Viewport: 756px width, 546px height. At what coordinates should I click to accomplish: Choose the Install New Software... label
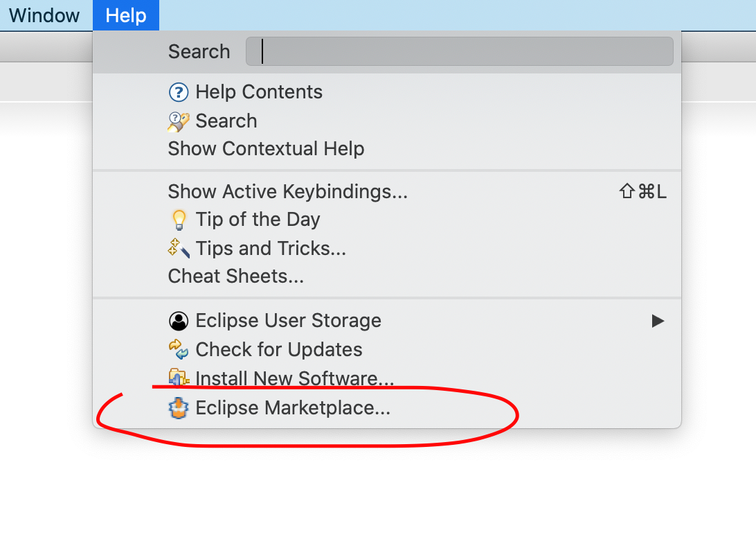point(295,378)
